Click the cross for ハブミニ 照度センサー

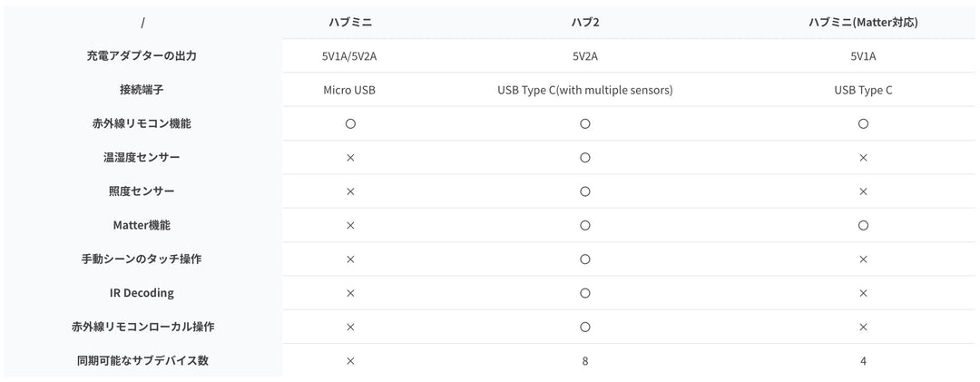(350, 191)
